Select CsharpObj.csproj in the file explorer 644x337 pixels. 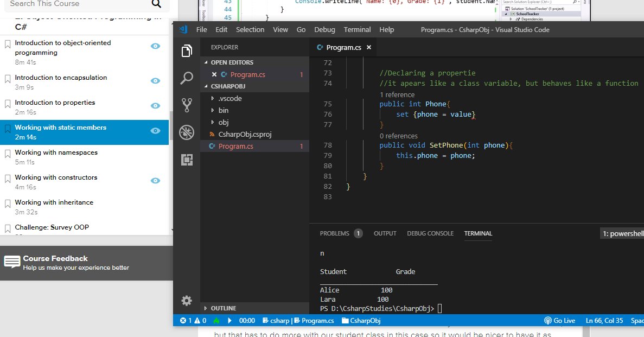tap(244, 135)
